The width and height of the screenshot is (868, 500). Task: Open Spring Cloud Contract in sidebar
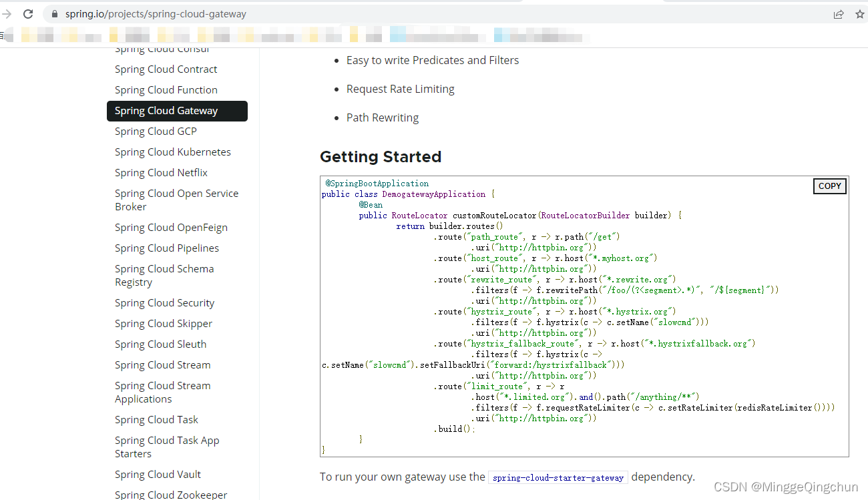pyautogui.click(x=166, y=69)
